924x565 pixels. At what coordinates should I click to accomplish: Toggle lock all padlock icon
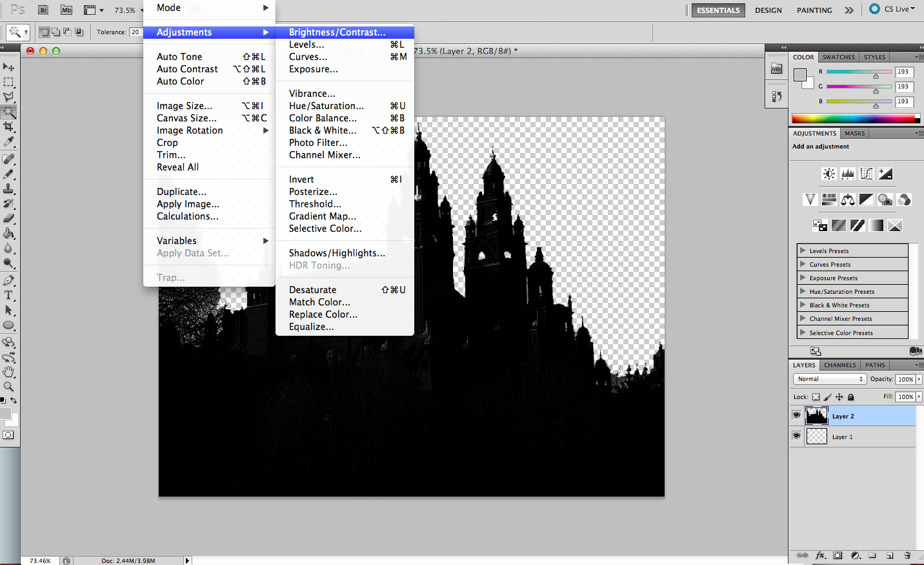850,397
